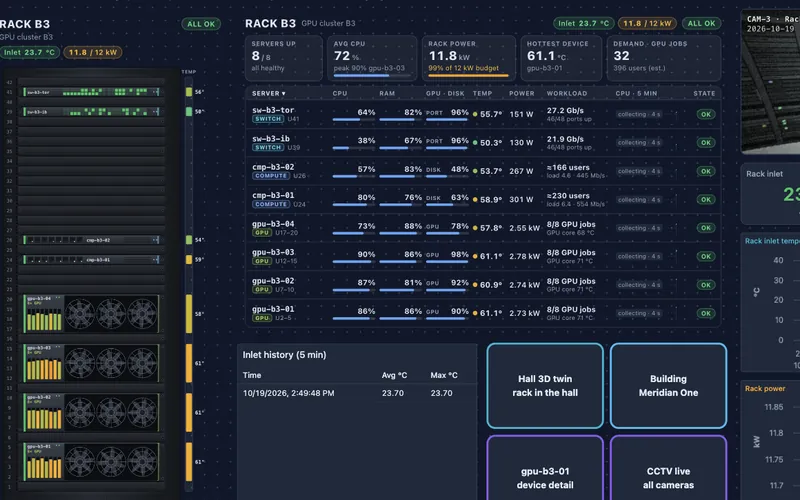
Task: Click the POWER column header
Action: click(521, 93)
